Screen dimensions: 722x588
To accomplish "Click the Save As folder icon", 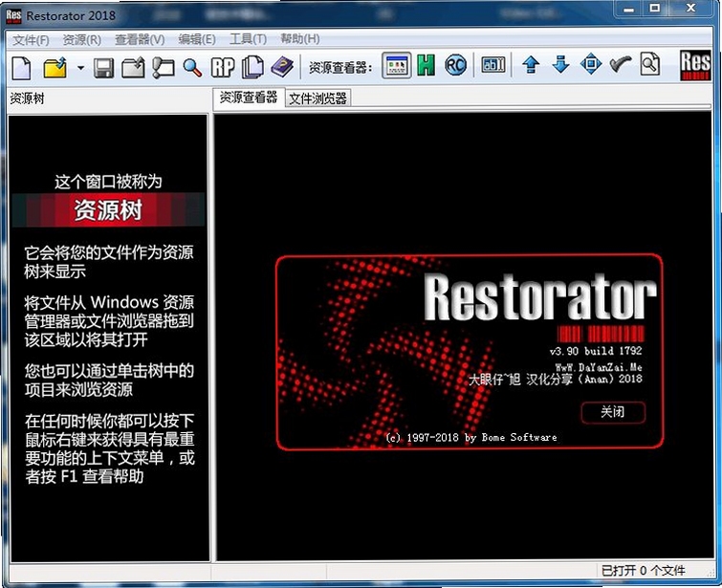I will [133, 68].
